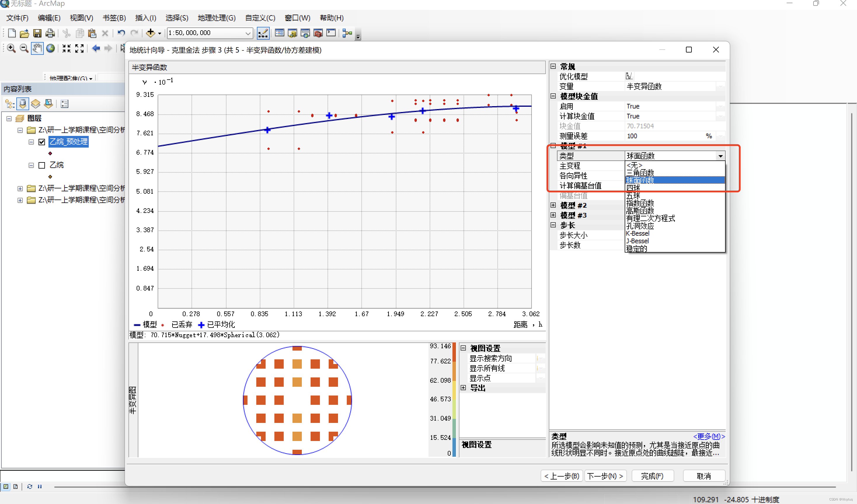Open the ArcToolbox red toolbox icon

click(x=318, y=33)
